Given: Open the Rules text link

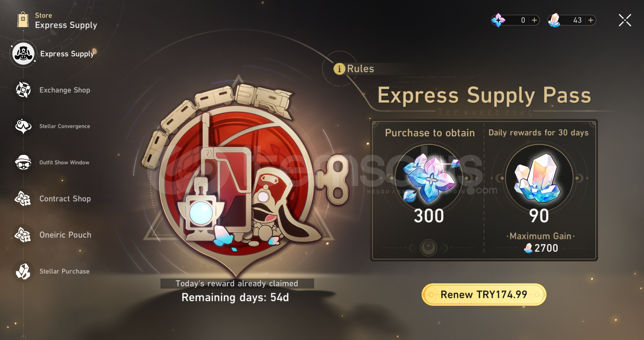Looking at the screenshot, I should point(360,69).
